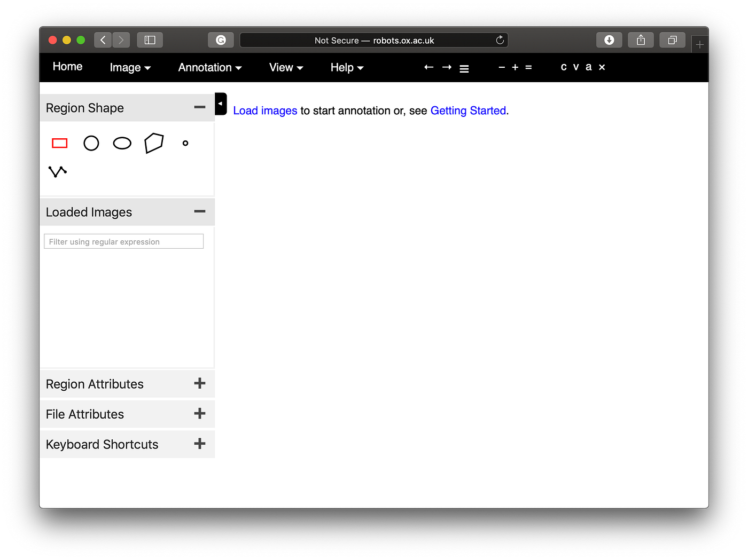The width and height of the screenshot is (748, 560).
Task: Select the ellipse region shape
Action: pyautogui.click(x=122, y=143)
